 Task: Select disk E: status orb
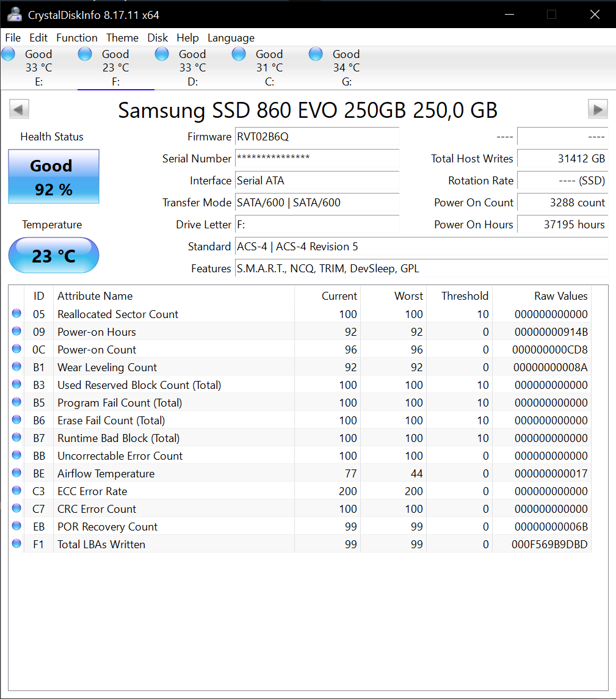[x=8, y=54]
